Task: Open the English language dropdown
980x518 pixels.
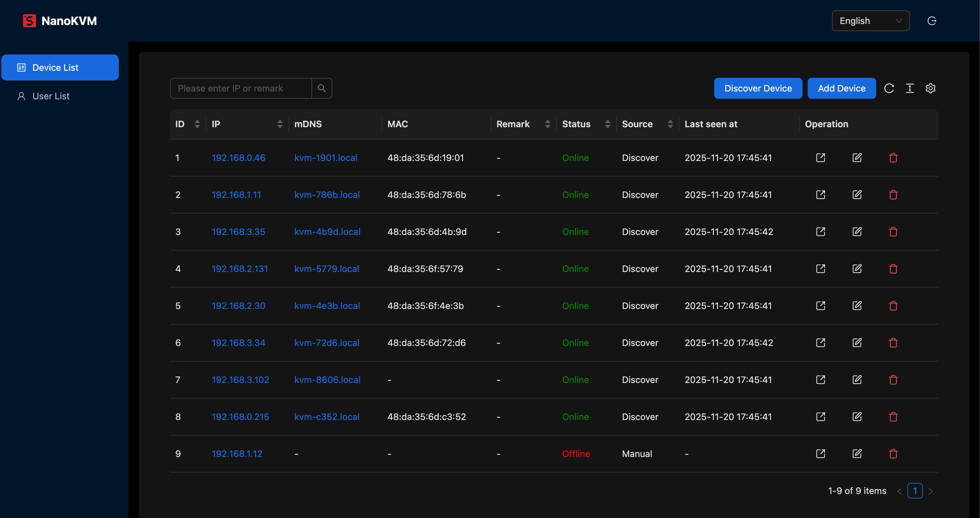Action: (870, 21)
